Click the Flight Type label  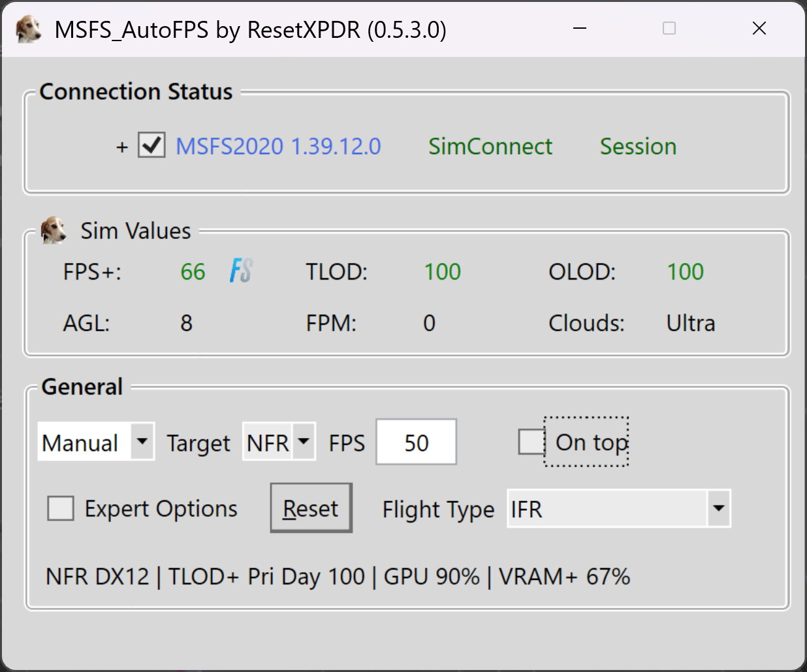point(438,509)
